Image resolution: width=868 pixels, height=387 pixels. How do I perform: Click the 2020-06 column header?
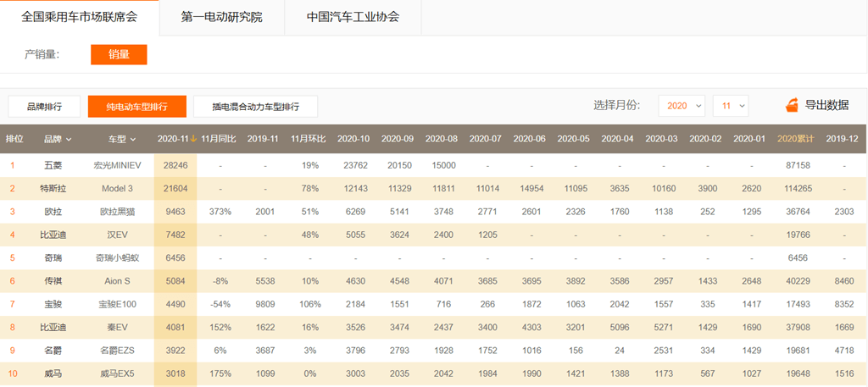pyautogui.click(x=529, y=139)
